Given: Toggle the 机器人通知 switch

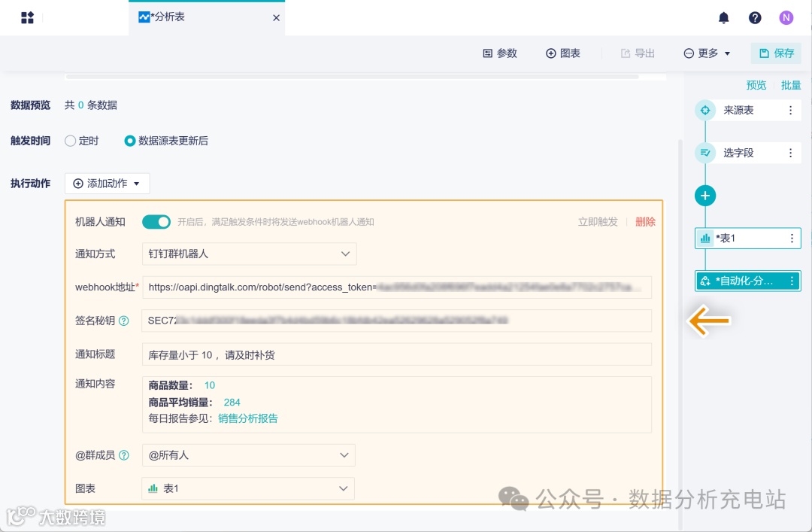Looking at the screenshot, I should 156,222.
